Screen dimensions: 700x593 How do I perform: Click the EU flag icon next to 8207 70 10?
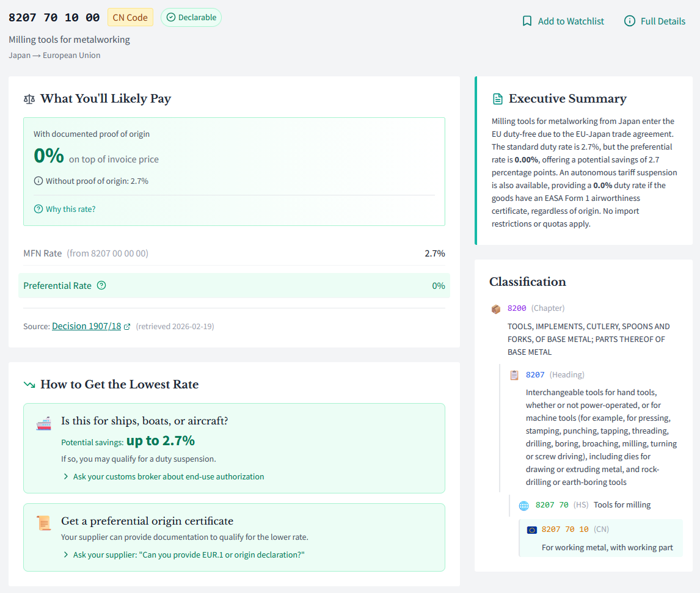coord(532,529)
